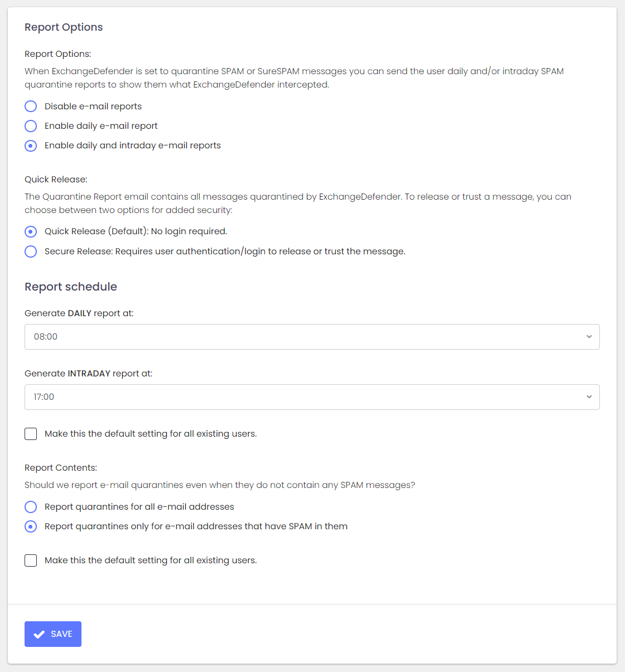Enable Secure Release requiring user authentication
This screenshot has height=672, width=625.
[31, 252]
